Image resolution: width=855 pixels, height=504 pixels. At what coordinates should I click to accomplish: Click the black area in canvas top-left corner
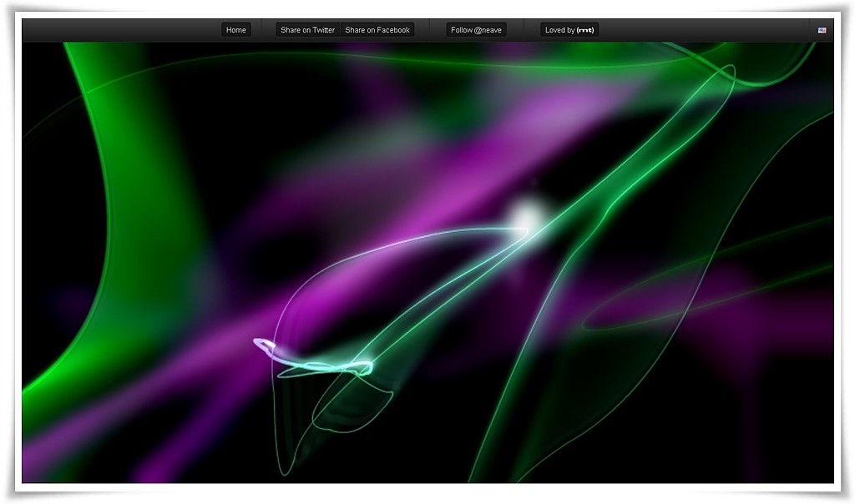(42, 67)
